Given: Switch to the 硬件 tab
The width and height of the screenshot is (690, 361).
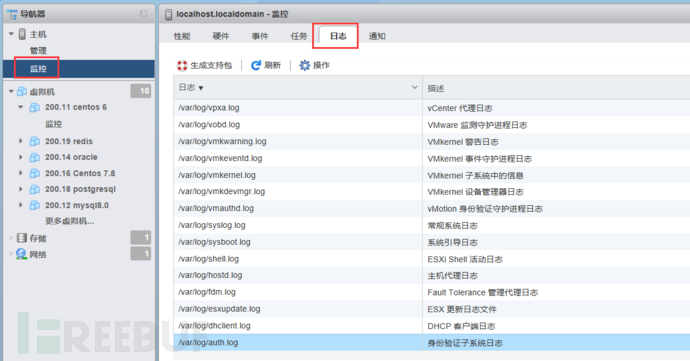Looking at the screenshot, I should coord(220,36).
